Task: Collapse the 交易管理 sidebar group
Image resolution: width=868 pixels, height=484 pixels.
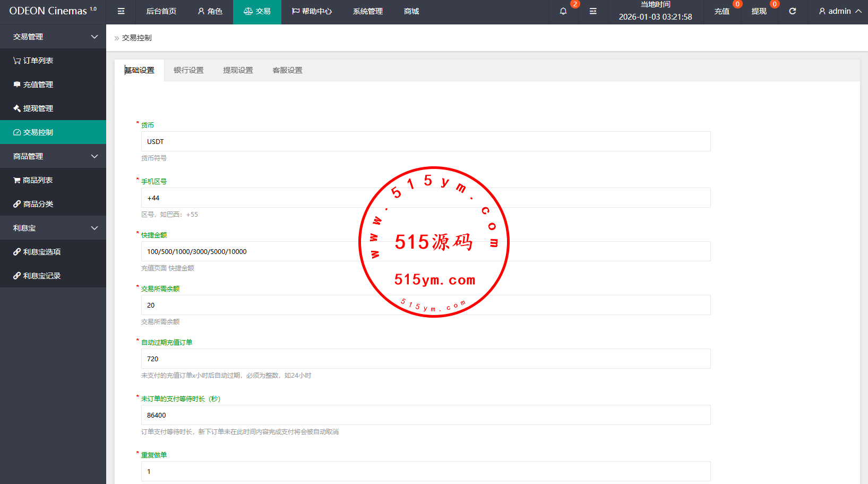Action: 53,37
